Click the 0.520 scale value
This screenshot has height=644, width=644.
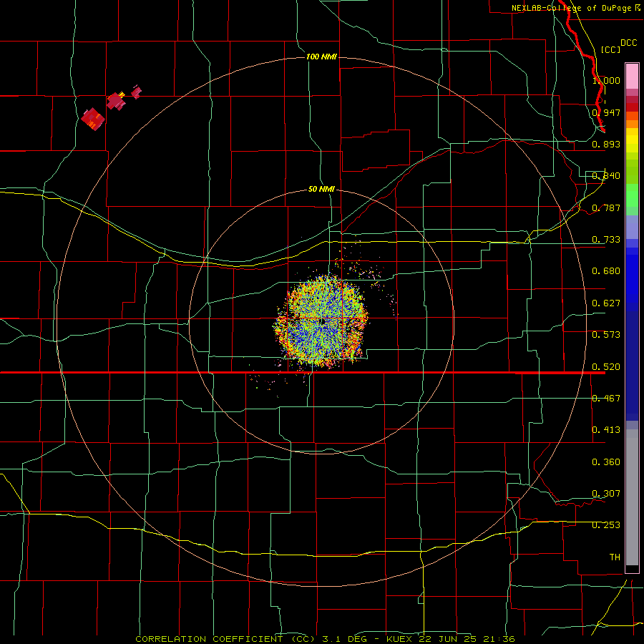[x=606, y=366]
